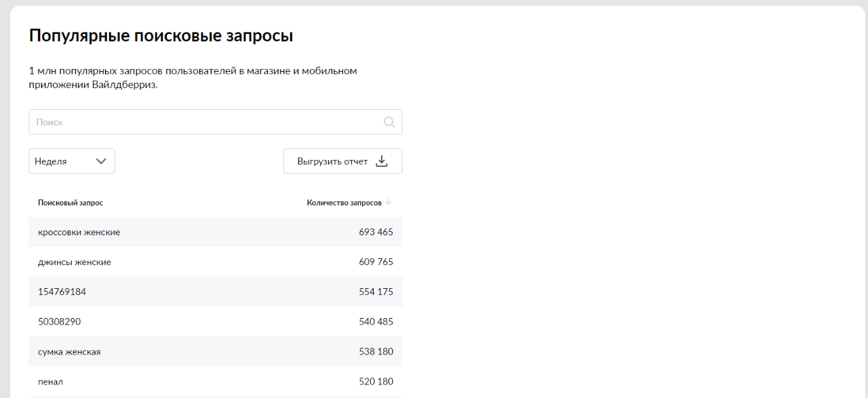
Task: Expand the chevron beside Неделя
Action: [101, 161]
